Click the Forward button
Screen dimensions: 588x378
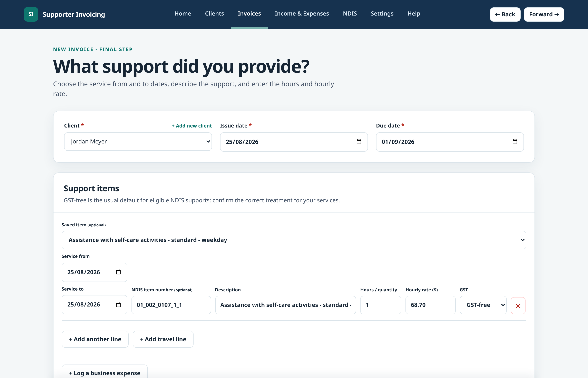point(544,15)
